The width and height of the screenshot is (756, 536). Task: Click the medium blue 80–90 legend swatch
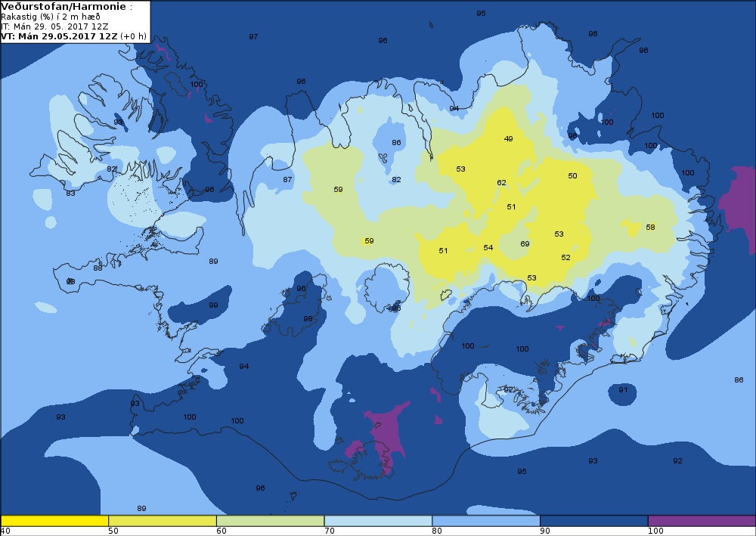pyautogui.click(x=486, y=521)
